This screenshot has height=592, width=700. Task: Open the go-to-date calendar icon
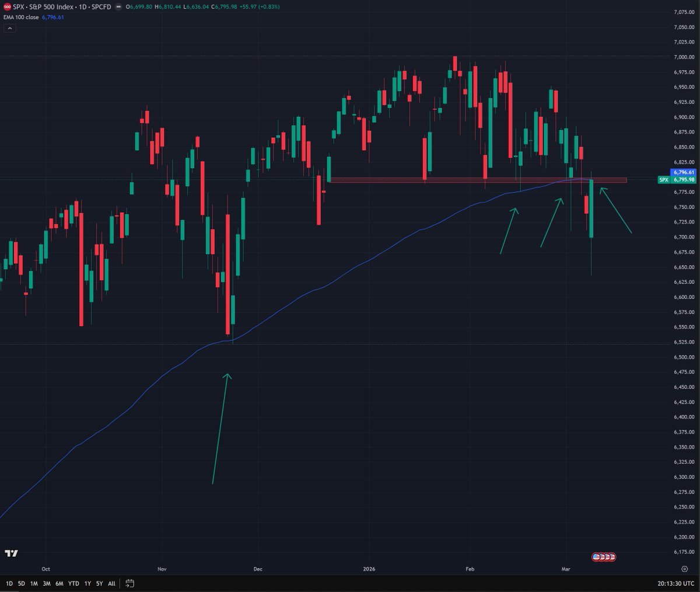130,583
